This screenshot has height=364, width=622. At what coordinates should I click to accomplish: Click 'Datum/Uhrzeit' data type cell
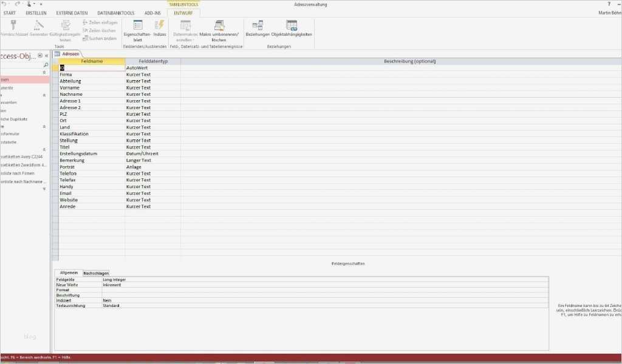tap(153, 153)
